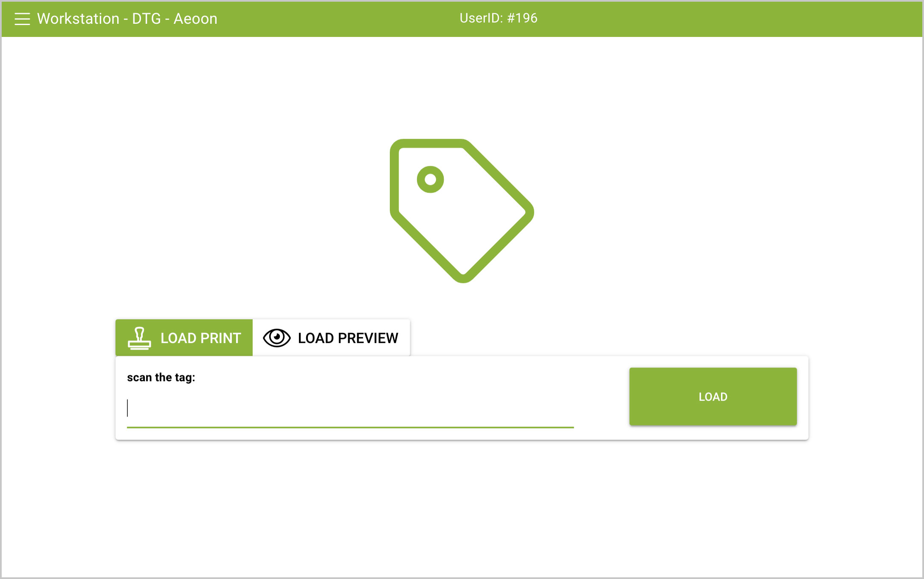The width and height of the screenshot is (924, 579).
Task: Switch to the LOAD PRINT tab
Action: 184,337
